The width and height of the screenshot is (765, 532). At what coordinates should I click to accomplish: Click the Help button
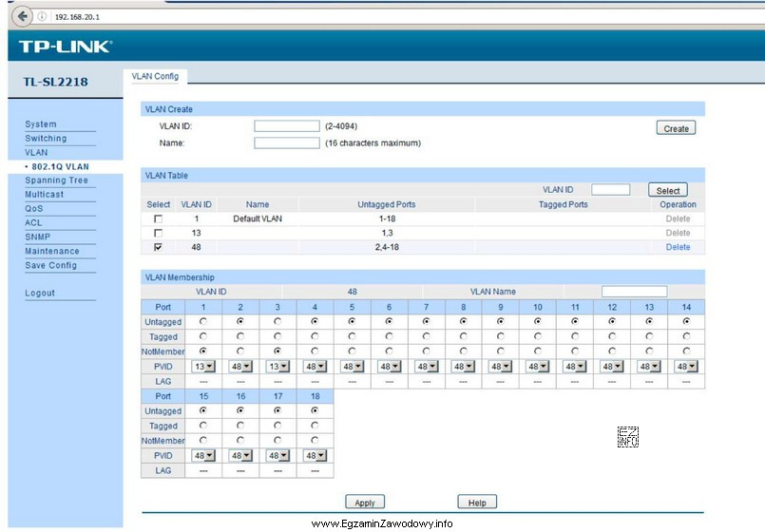(x=477, y=503)
